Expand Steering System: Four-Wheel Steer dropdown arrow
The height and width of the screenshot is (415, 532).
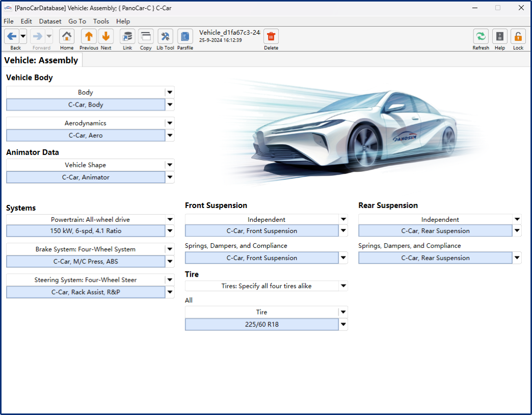click(170, 280)
